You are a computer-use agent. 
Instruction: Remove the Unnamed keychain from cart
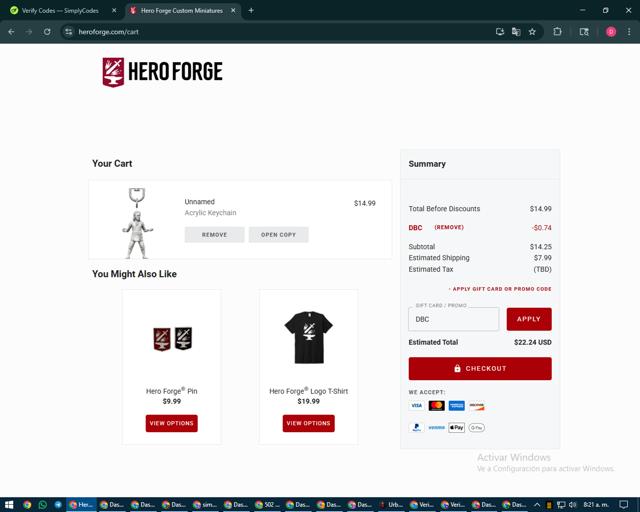pyautogui.click(x=214, y=235)
